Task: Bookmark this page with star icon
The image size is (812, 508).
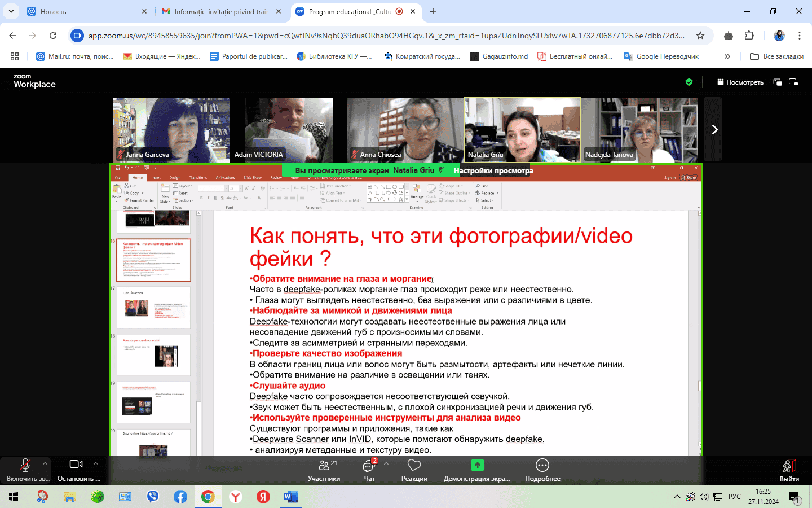Action: click(x=700, y=36)
